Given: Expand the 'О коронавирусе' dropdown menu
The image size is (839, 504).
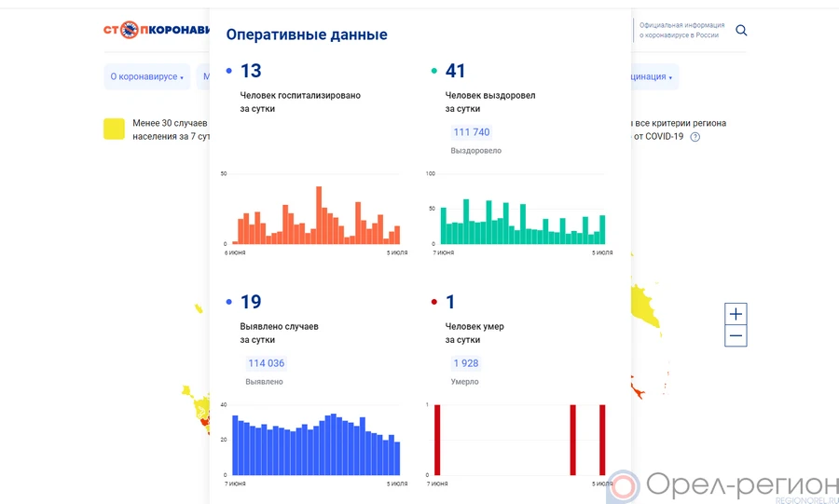Looking at the screenshot, I should tap(146, 76).
